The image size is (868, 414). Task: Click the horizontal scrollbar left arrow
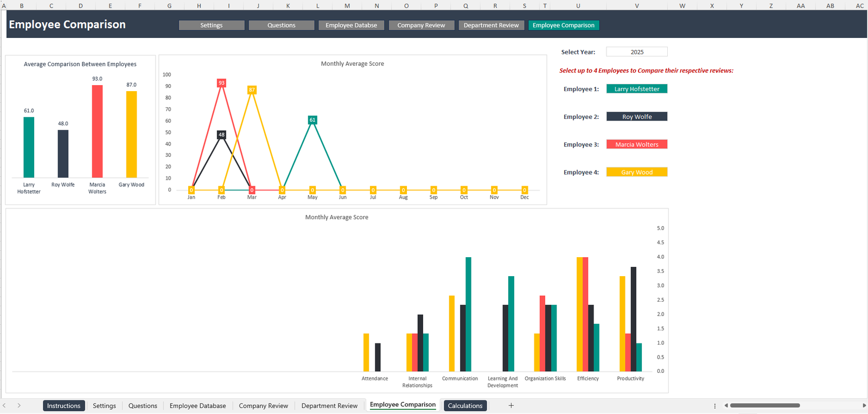click(x=726, y=405)
